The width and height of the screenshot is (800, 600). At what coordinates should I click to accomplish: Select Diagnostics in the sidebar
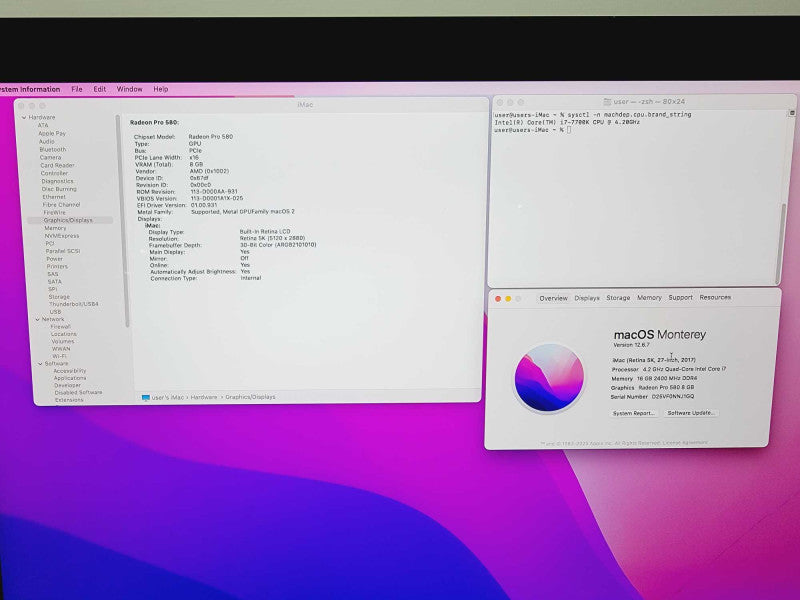(x=57, y=181)
